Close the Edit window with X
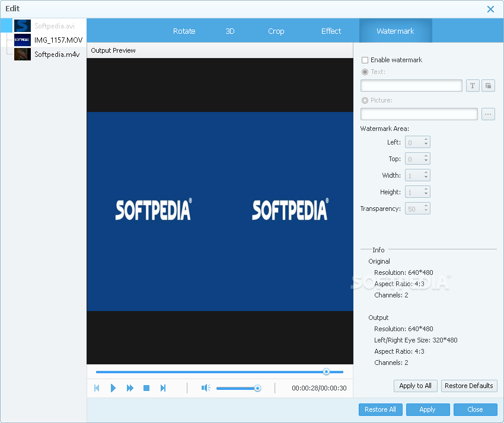Image resolution: width=504 pixels, height=423 pixels. point(490,9)
